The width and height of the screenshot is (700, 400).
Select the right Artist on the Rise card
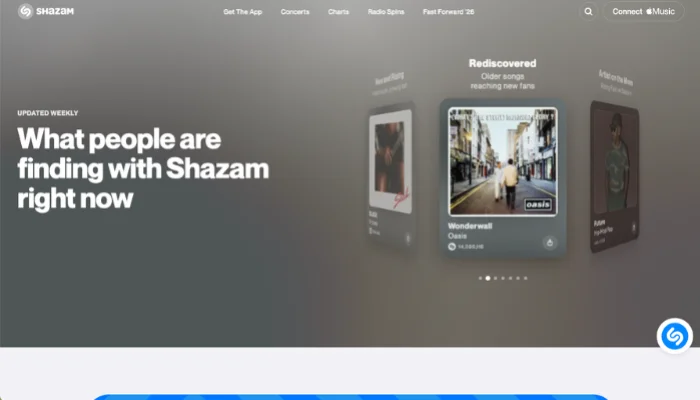click(614, 176)
